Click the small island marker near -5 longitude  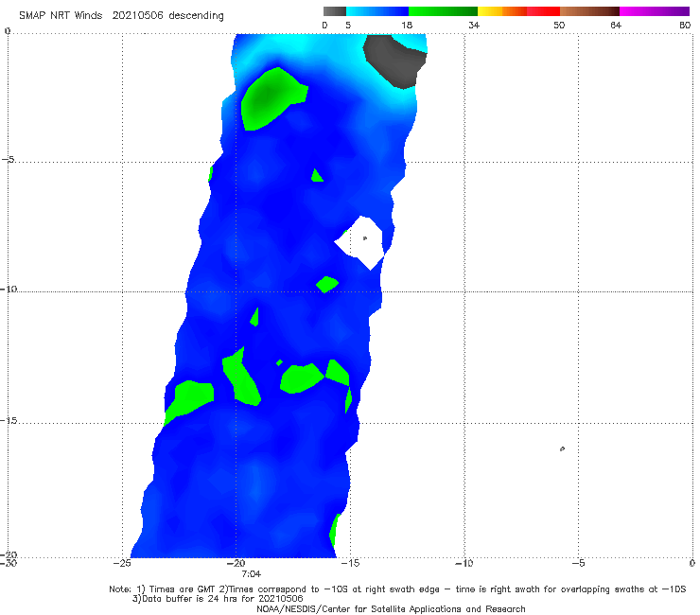[562, 448]
